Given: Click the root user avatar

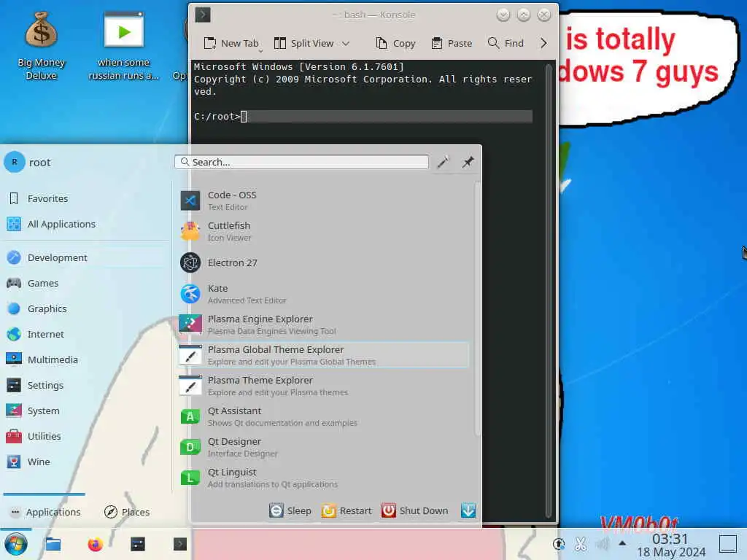Looking at the screenshot, I should pos(15,163).
